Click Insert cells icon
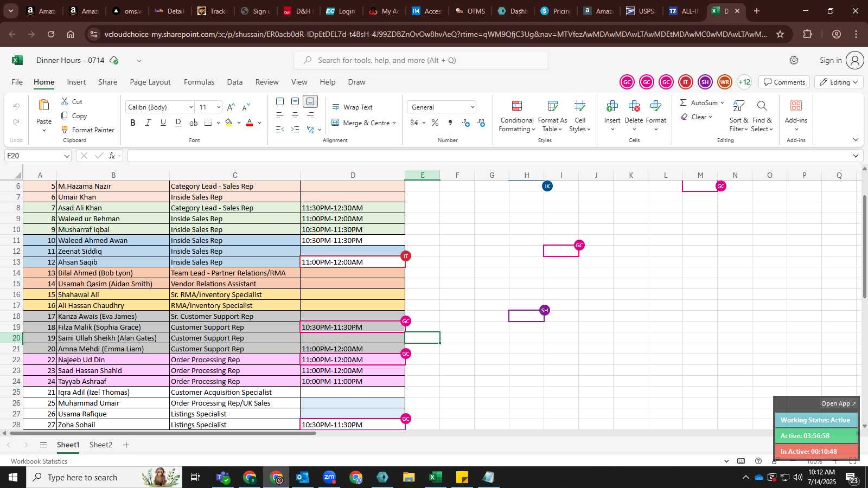The height and width of the screenshot is (488, 868). point(612,106)
